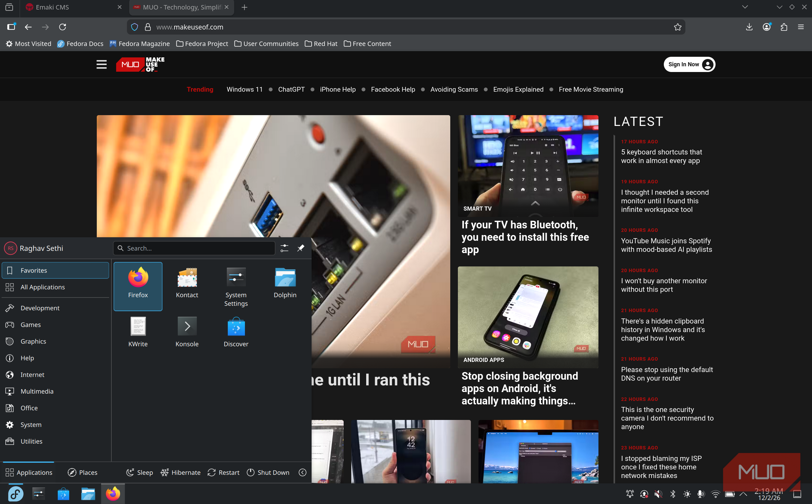Open the notifications bell in system tray
This screenshot has width=812, height=504.
[630, 494]
